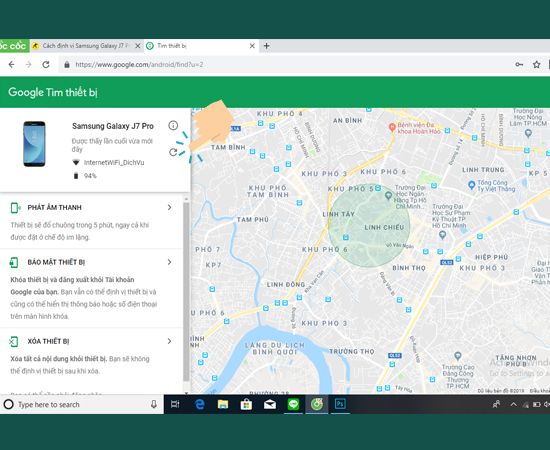Image resolution: width=550 pixels, height=450 pixels.
Task: Click the 'LÀNG DU LỊCH BÌNH QUỚI' map label
Action: coord(275,349)
